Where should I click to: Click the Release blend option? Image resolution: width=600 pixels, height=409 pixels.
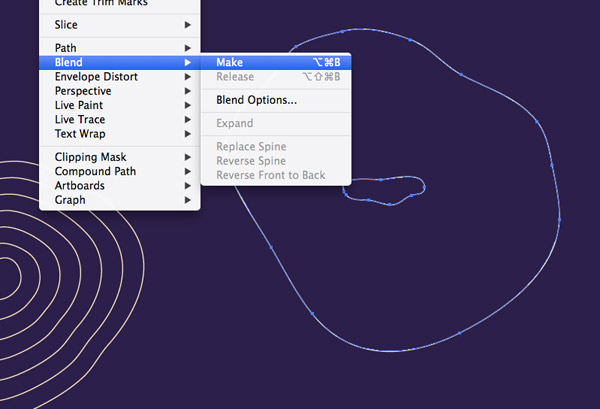[235, 77]
